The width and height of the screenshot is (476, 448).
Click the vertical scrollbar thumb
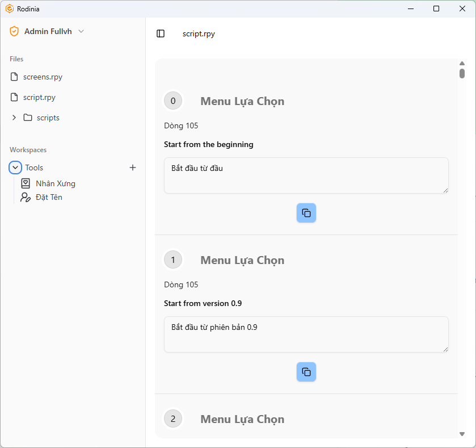[462, 73]
